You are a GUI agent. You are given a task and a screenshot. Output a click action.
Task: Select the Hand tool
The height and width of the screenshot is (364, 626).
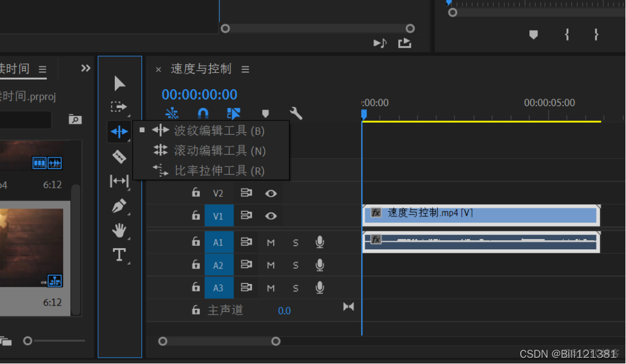tap(120, 230)
